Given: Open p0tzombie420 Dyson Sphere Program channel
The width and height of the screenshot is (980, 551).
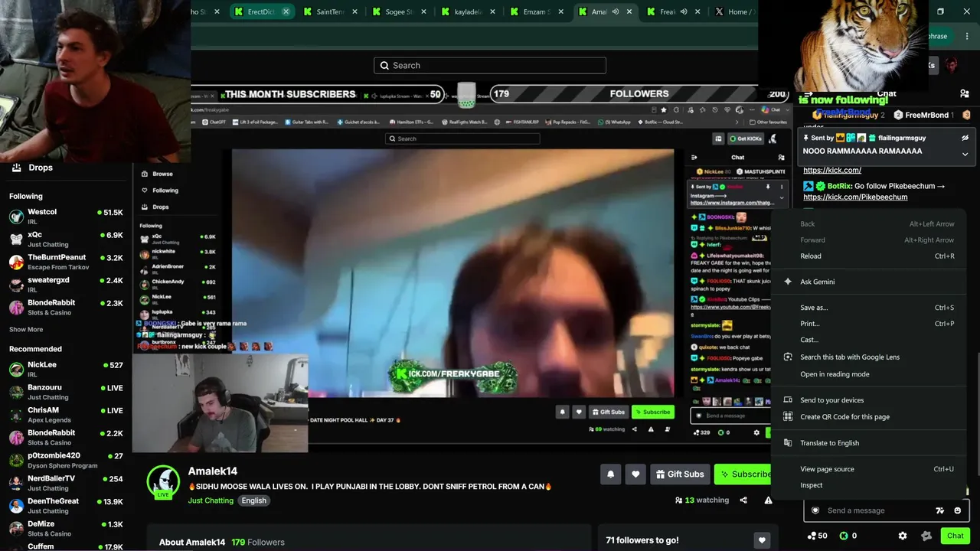Looking at the screenshot, I should 66,461.
